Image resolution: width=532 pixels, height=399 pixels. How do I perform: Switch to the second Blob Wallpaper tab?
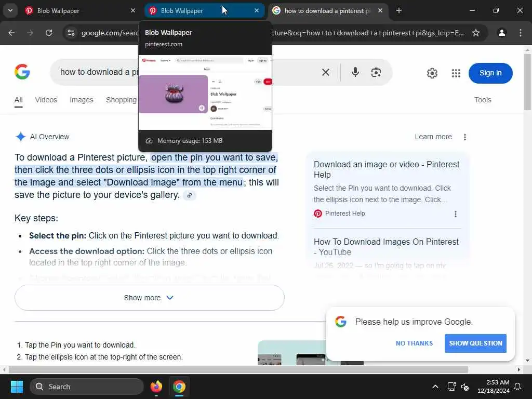pos(205,10)
